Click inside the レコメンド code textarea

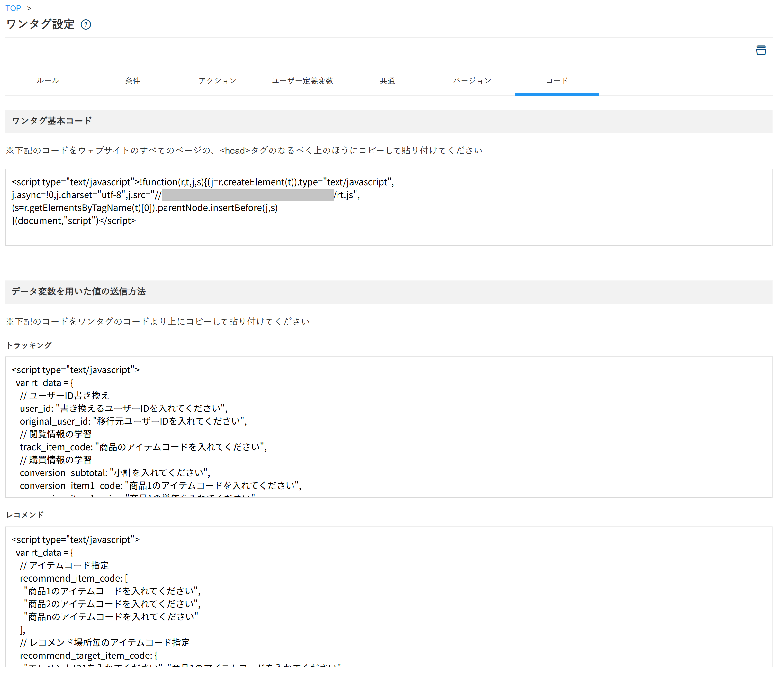tap(389, 597)
